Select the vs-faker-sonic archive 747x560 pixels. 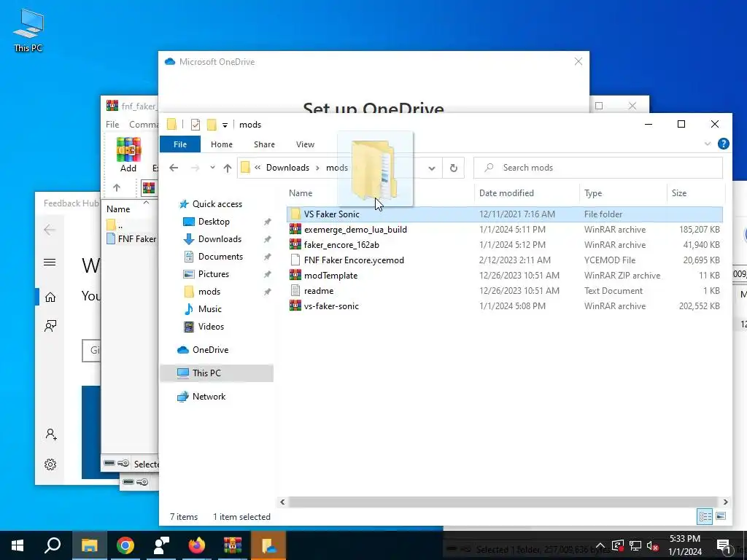tap(505, 306)
